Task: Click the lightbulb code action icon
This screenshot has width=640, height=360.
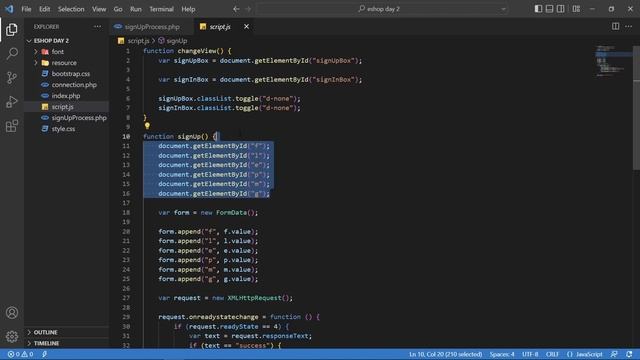Action: (147, 126)
